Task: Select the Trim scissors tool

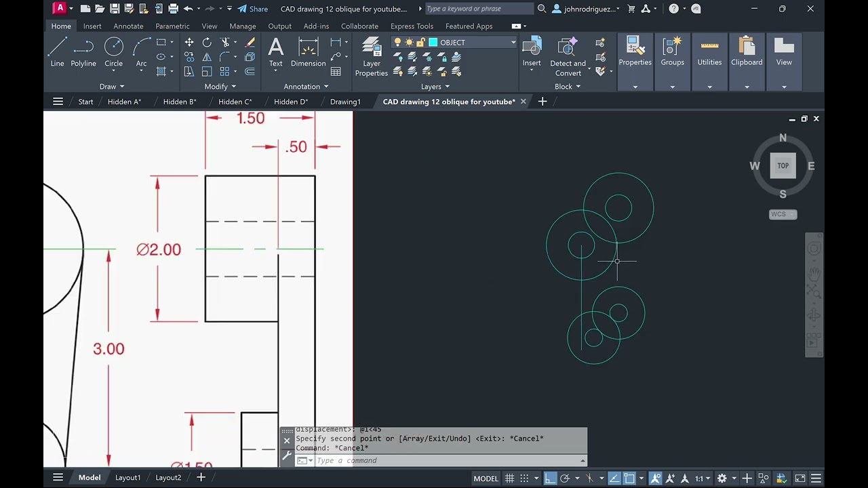Action: [226, 42]
